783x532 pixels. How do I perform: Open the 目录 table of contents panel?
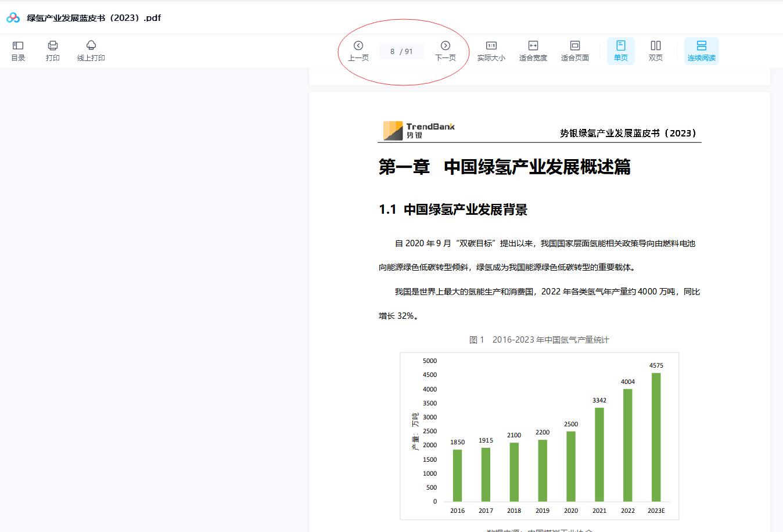[x=18, y=51]
